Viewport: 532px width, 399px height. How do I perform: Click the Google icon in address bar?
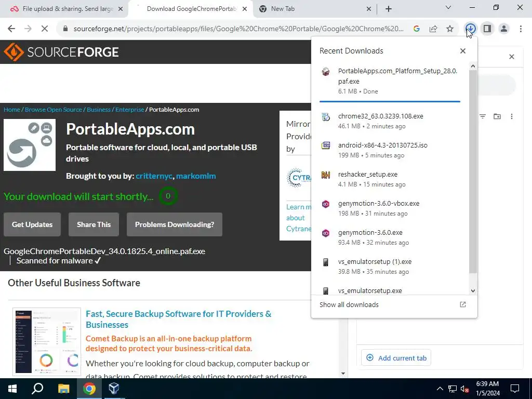pos(417,29)
